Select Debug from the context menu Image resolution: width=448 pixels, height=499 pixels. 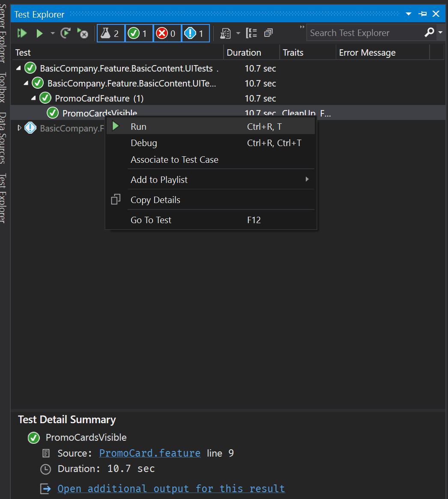click(144, 143)
